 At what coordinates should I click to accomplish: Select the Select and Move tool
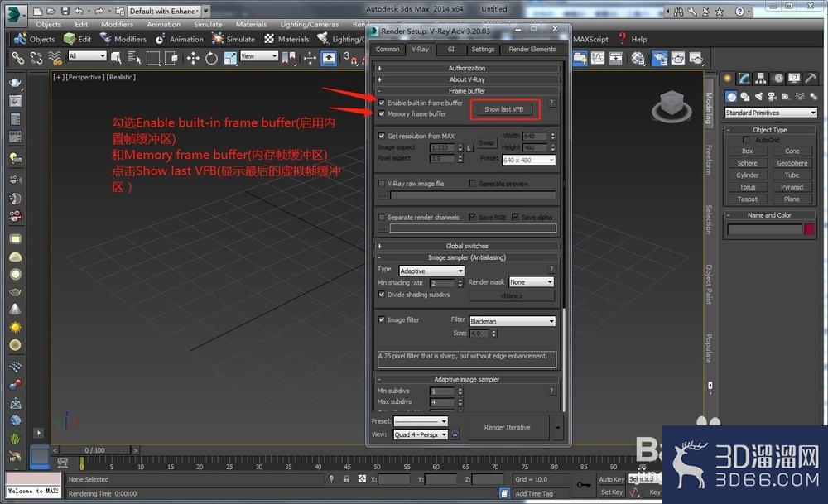click(x=193, y=58)
